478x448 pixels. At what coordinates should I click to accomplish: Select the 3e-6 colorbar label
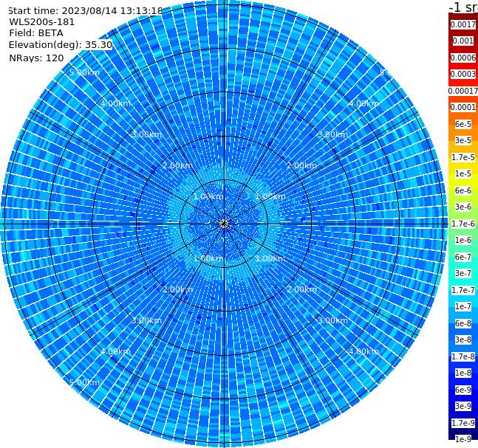click(463, 207)
